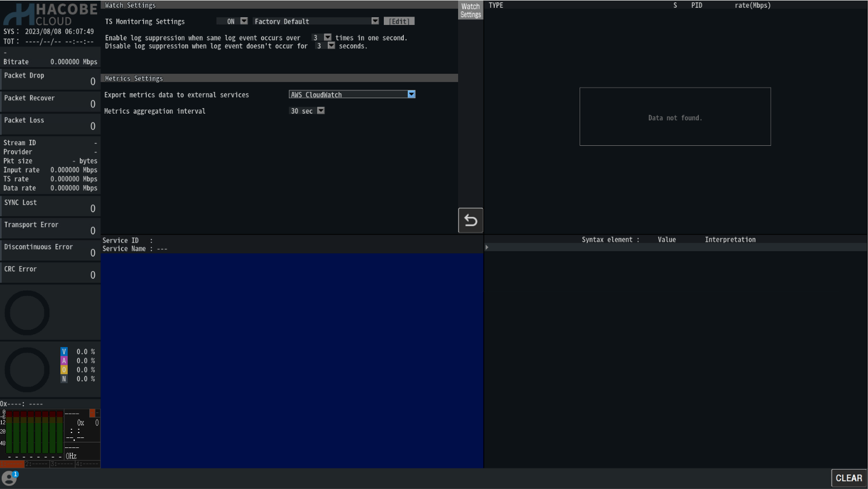This screenshot has height=489, width=868.
Task: Click the yellow O indicator badge
Action: [x=64, y=370]
